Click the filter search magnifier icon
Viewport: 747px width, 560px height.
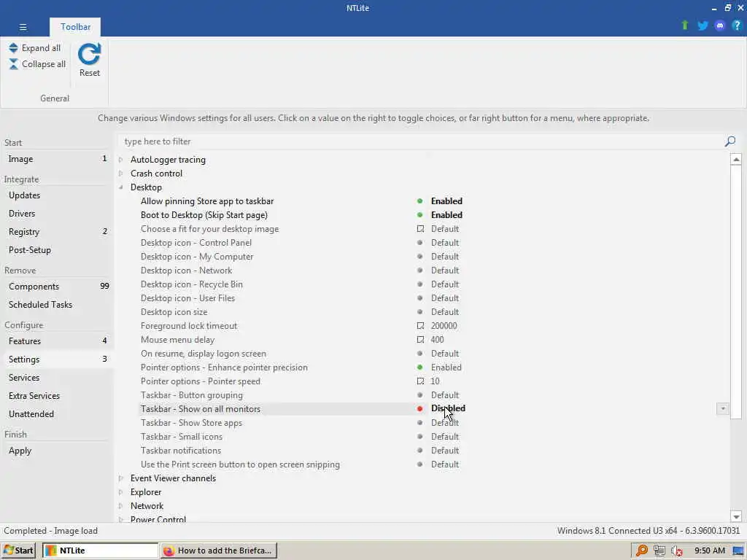(729, 141)
